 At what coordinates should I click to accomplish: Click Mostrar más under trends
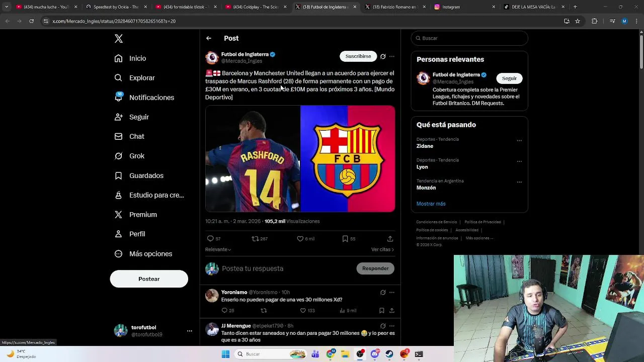pos(431,204)
